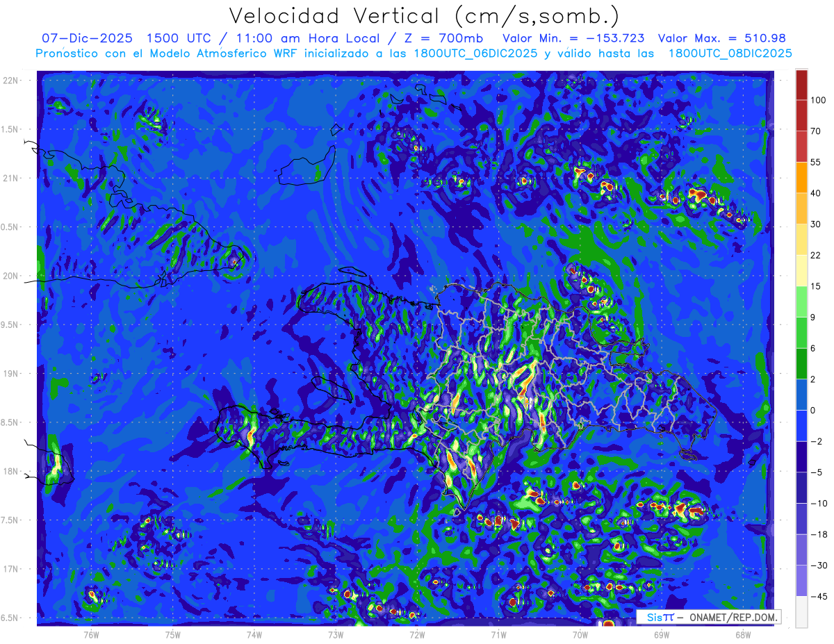The image size is (834, 644).
Task: Click the legend swatch between -5 and -10
Action: click(x=801, y=488)
